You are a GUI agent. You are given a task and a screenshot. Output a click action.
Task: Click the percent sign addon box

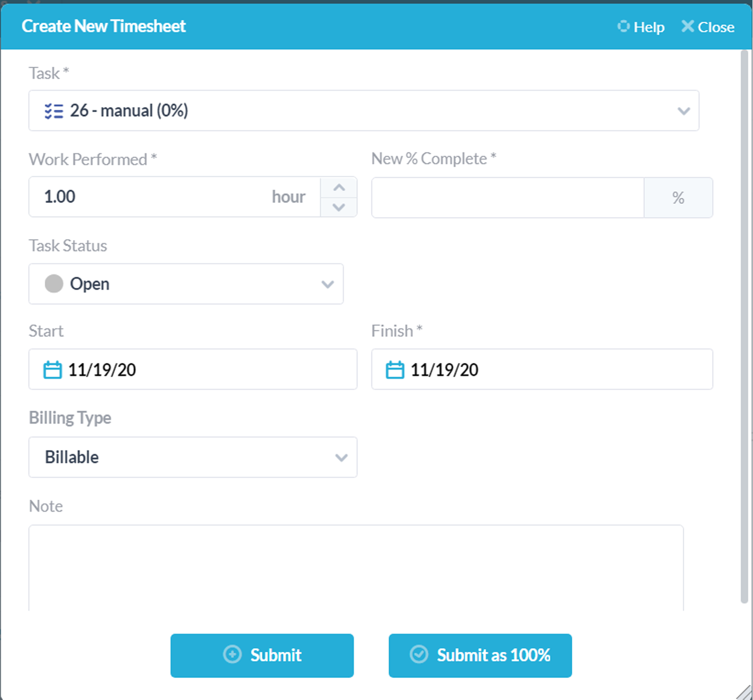[x=678, y=197]
